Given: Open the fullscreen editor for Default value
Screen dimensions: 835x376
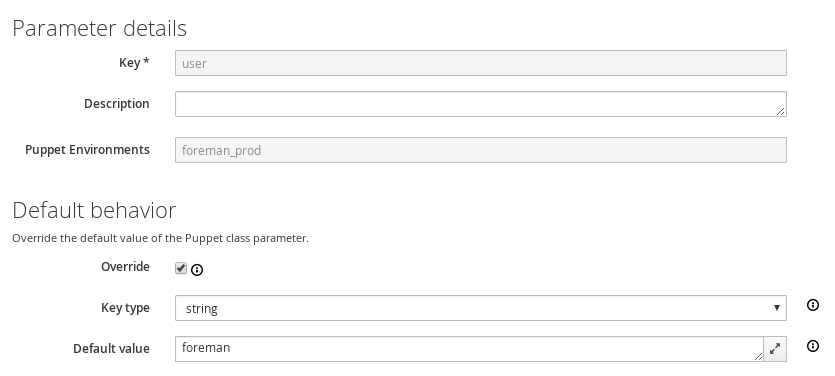Looking at the screenshot, I should [x=775, y=349].
